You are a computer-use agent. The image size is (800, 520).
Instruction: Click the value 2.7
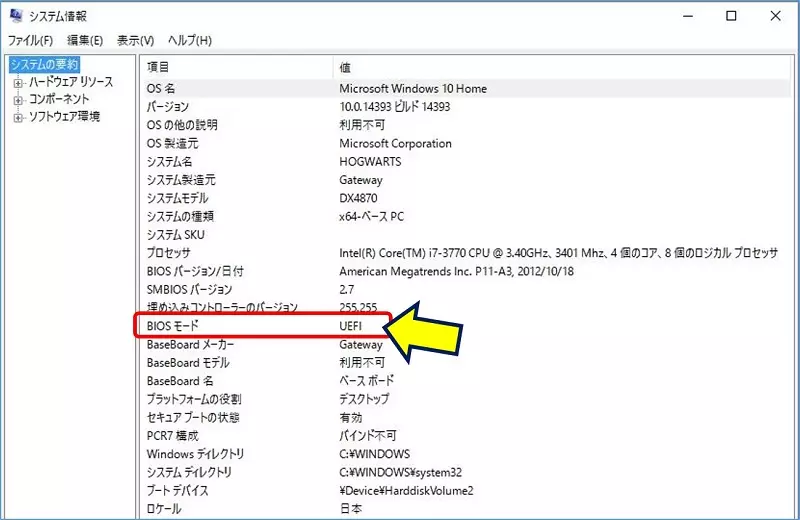tap(346, 290)
